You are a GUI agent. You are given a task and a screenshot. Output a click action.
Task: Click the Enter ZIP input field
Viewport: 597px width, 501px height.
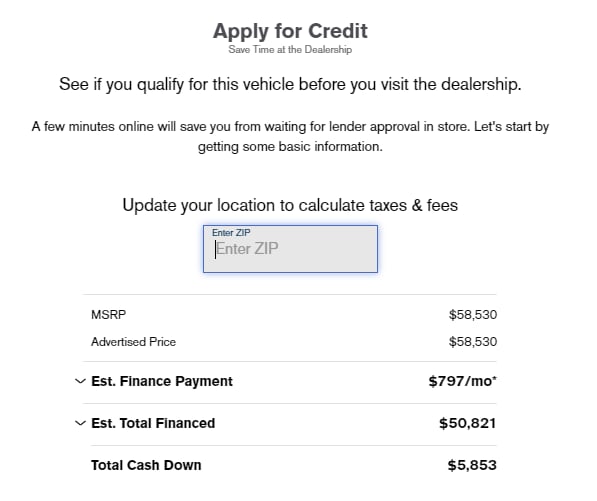290,249
